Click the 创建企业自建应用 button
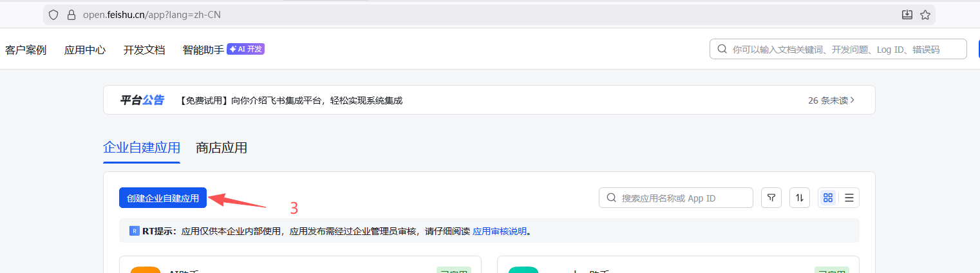 click(x=163, y=198)
